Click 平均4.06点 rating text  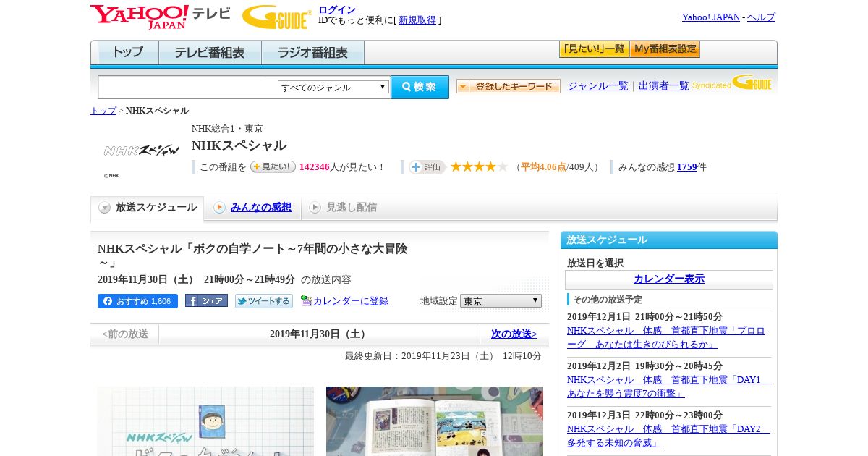[x=543, y=167]
